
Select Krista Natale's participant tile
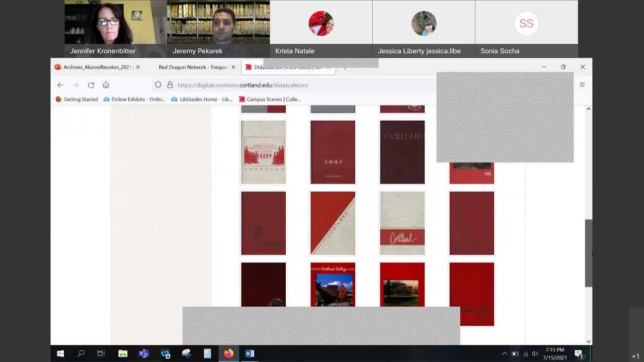(321, 29)
